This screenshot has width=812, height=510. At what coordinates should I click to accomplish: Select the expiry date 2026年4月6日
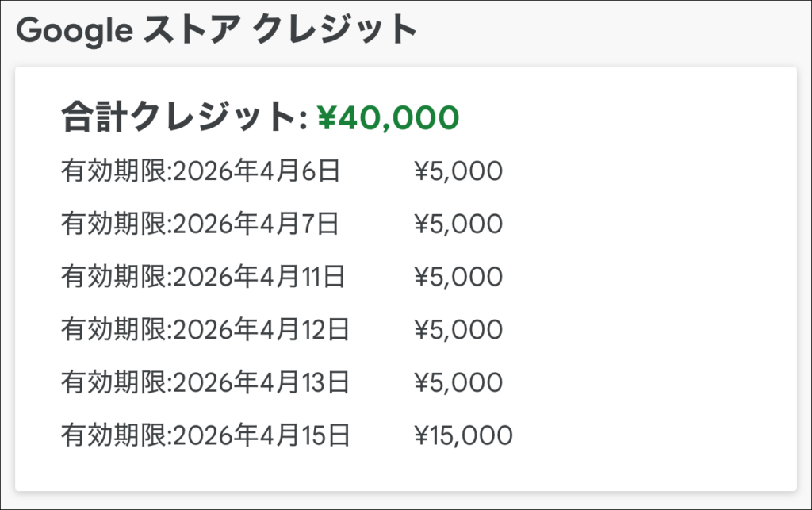click(x=256, y=171)
